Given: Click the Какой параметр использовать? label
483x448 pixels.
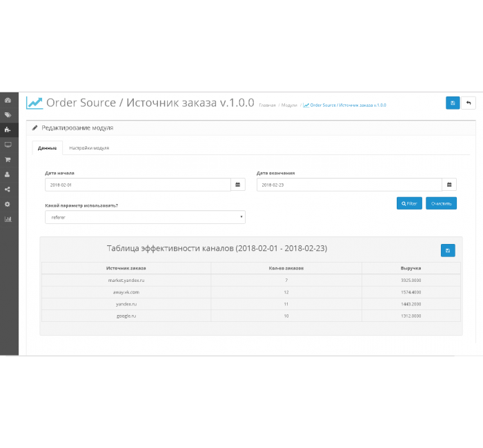Looking at the screenshot, I should coord(81,205).
